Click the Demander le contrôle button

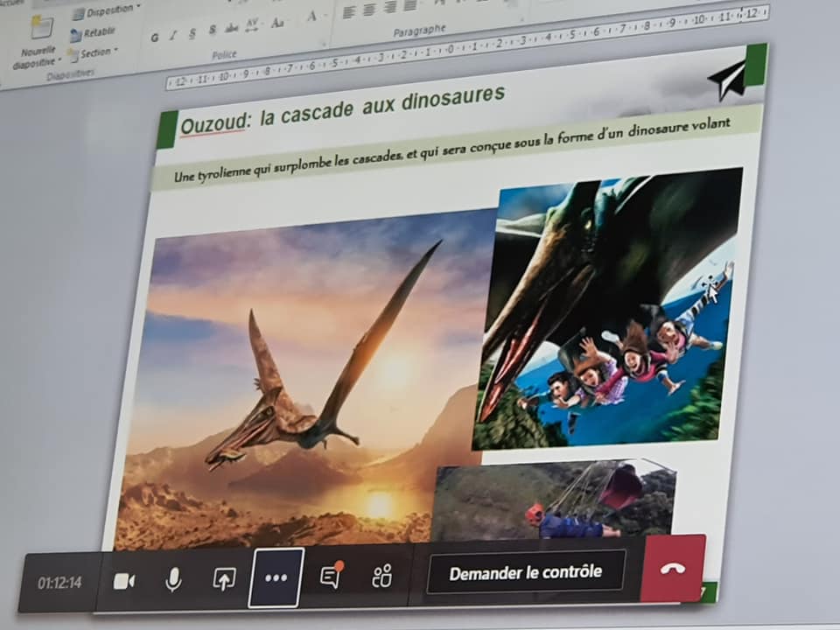click(x=525, y=573)
